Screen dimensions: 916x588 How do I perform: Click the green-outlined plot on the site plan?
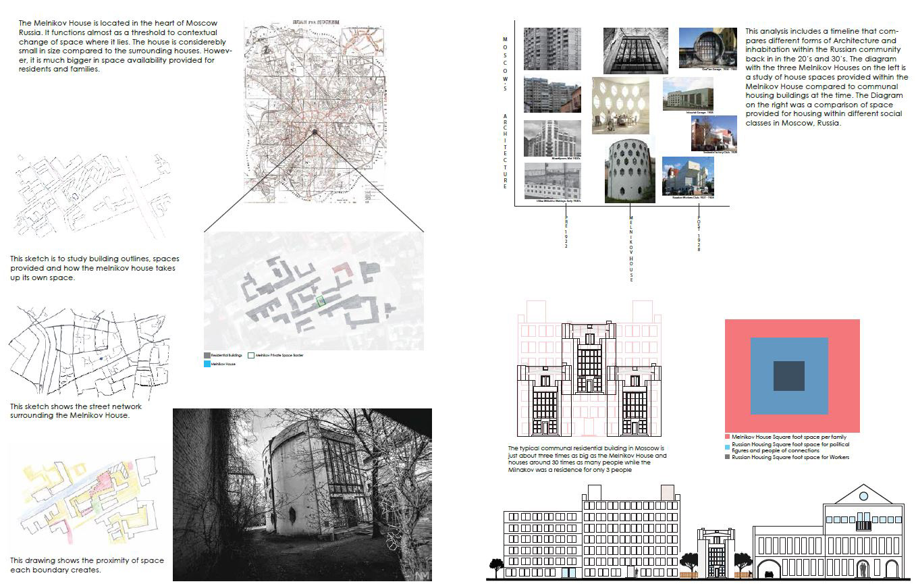pyautogui.click(x=321, y=301)
